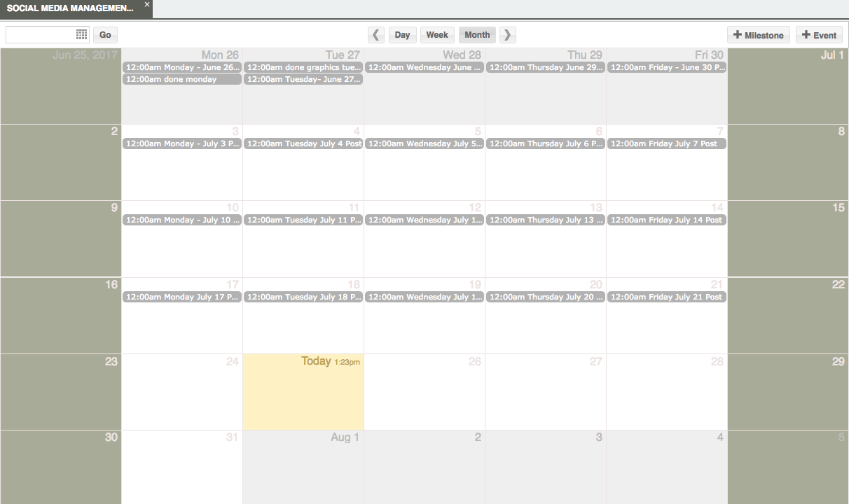Select the July 24 day cell

[x=182, y=392]
